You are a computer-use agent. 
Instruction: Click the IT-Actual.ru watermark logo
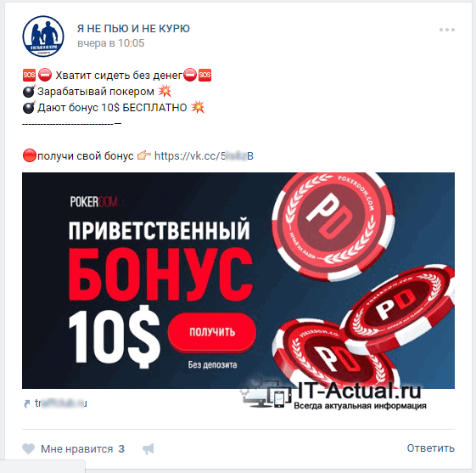point(333,394)
